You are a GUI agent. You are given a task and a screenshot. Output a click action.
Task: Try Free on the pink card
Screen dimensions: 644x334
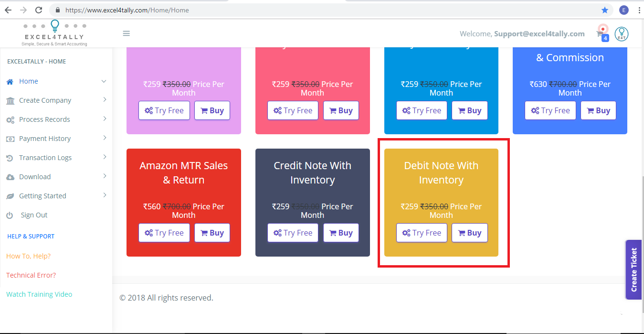click(x=293, y=110)
